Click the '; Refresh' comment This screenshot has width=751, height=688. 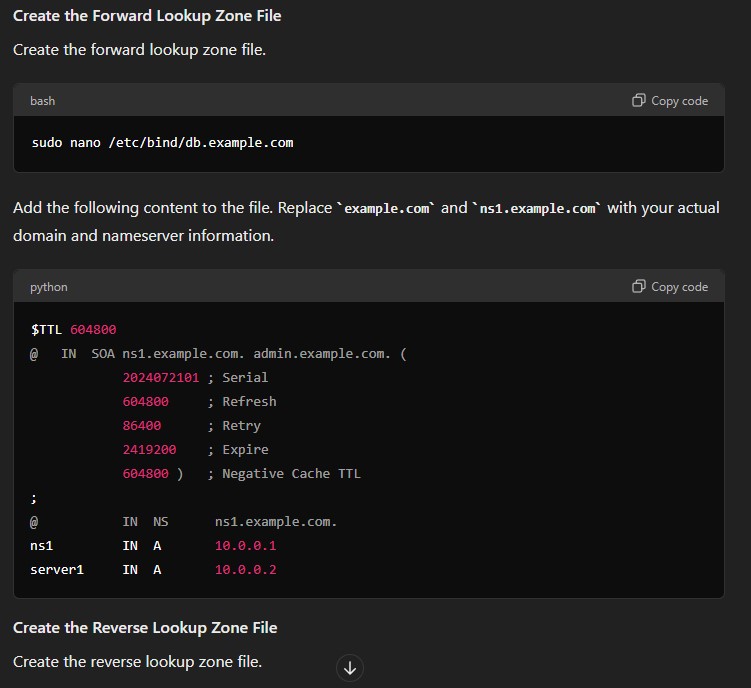coord(242,401)
